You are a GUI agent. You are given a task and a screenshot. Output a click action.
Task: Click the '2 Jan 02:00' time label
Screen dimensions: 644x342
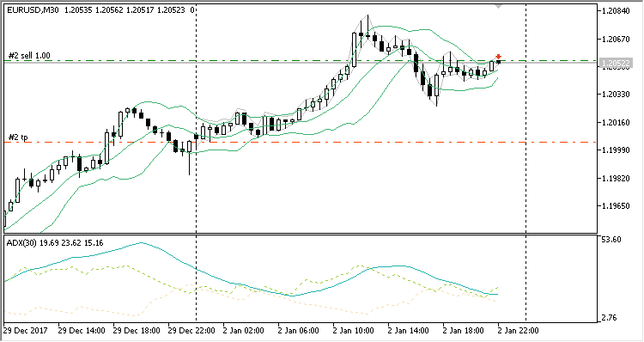pos(244,331)
